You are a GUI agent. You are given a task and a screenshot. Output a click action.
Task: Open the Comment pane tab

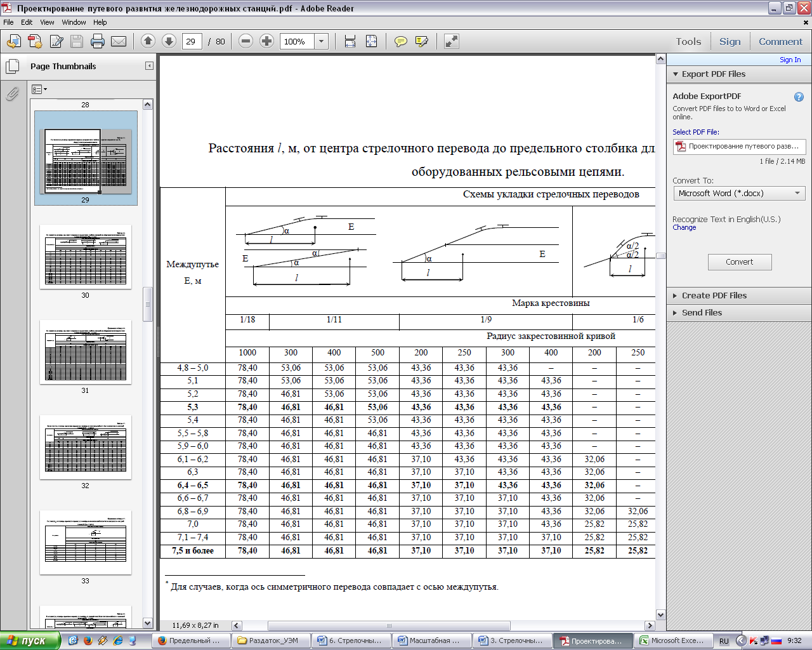point(780,42)
